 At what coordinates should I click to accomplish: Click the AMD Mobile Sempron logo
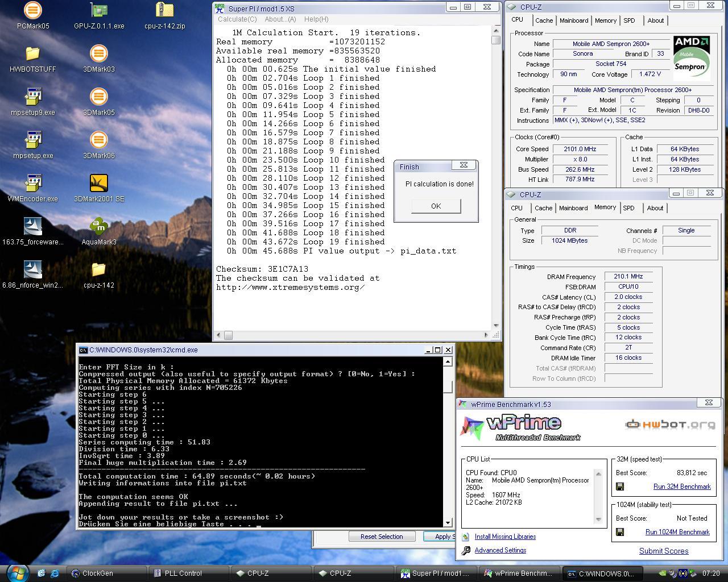[692, 58]
